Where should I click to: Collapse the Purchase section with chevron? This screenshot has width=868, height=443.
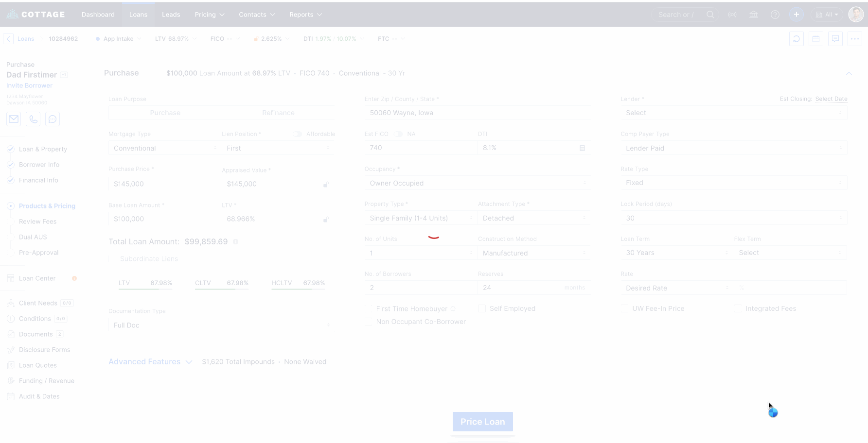[849, 73]
